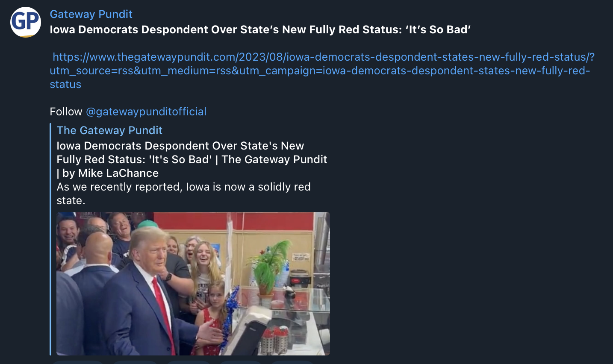Select the bold Iowa Democrats headline text

point(260,29)
